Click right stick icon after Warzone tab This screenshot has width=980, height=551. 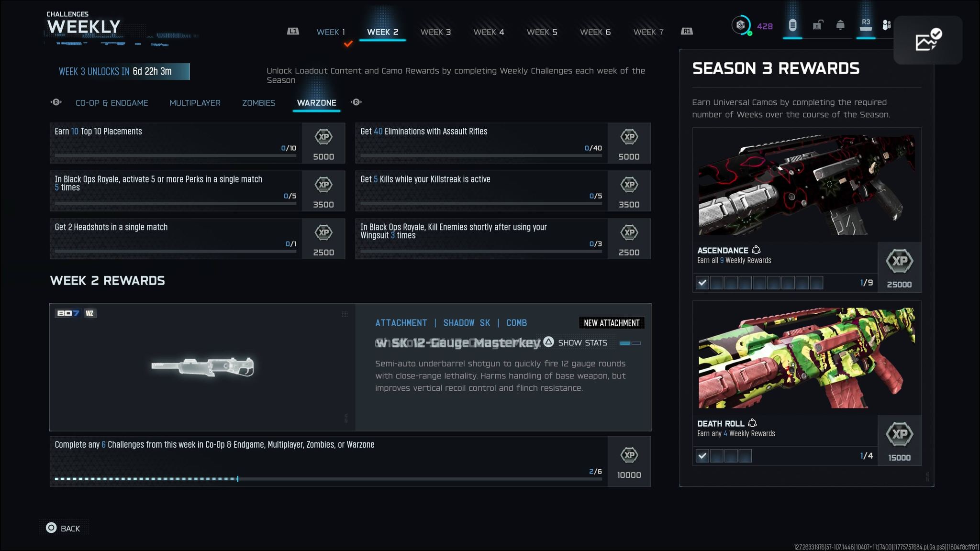pyautogui.click(x=356, y=102)
